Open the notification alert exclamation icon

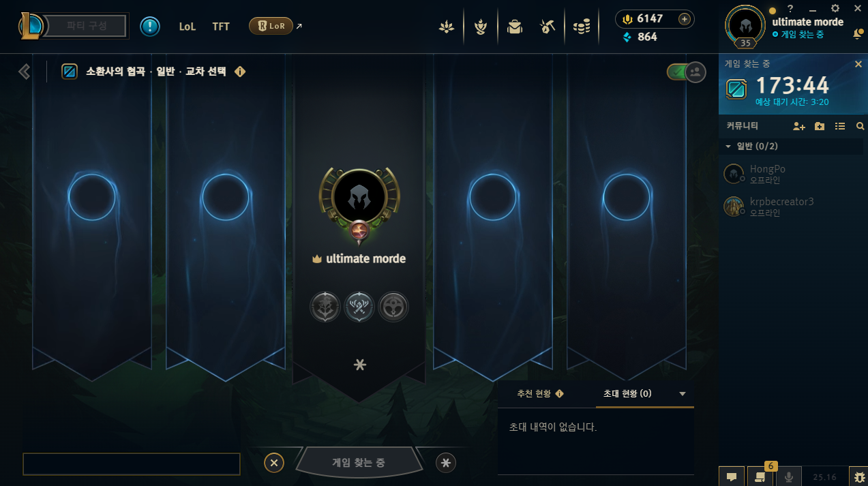tap(150, 27)
